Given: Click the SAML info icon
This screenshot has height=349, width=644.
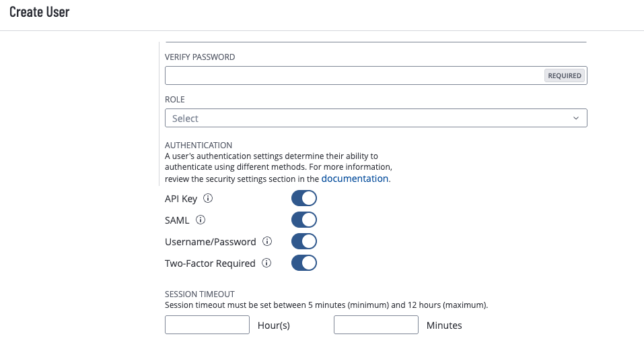Looking at the screenshot, I should tap(201, 220).
